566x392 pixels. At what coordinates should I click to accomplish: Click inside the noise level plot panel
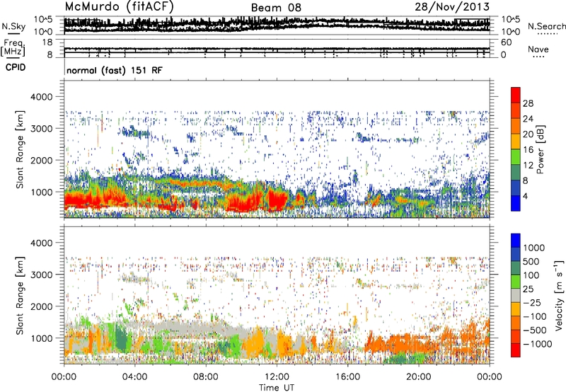(x=277, y=25)
